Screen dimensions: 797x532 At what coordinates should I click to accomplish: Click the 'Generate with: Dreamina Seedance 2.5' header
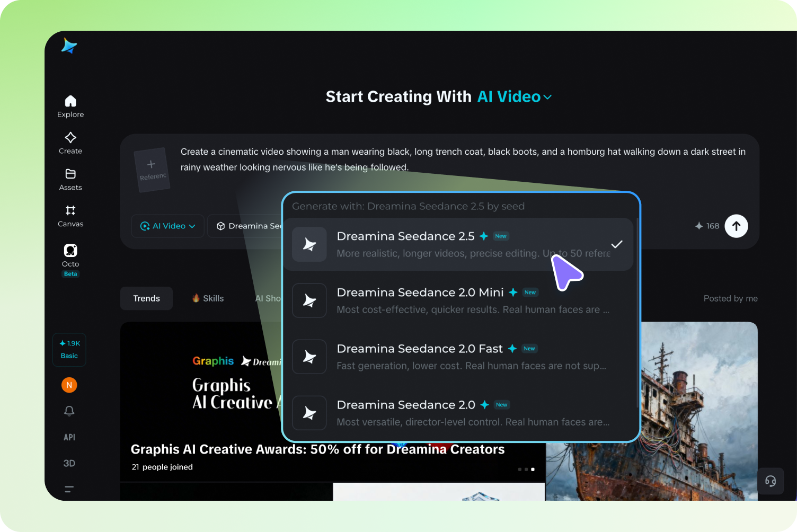click(409, 206)
